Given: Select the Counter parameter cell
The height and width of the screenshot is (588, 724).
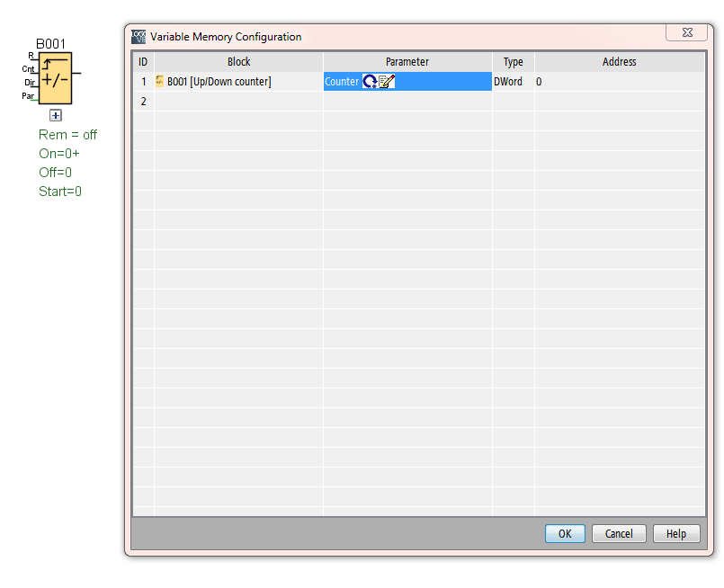Looking at the screenshot, I should (x=407, y=82).
